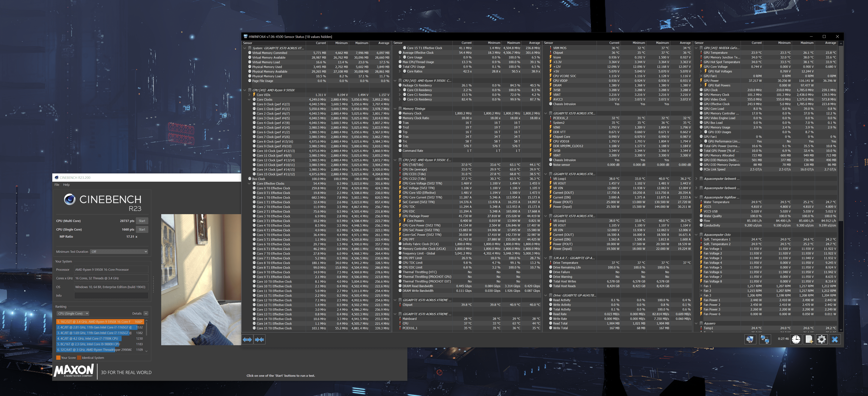
Task: Expand the ranking Details chevron
Action: tap(146, 313)
